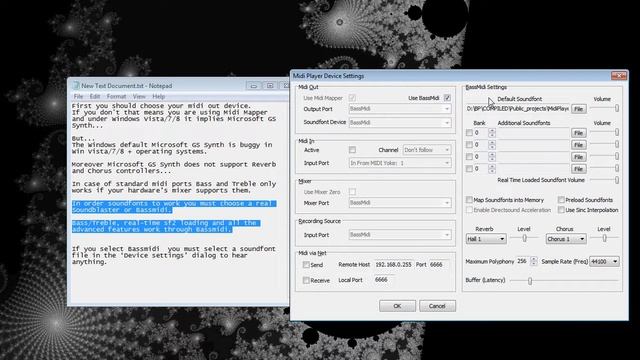The width and height of the screenshot is (640, 360).
Task: Click the Local Port field
Action: pos(384,280)
